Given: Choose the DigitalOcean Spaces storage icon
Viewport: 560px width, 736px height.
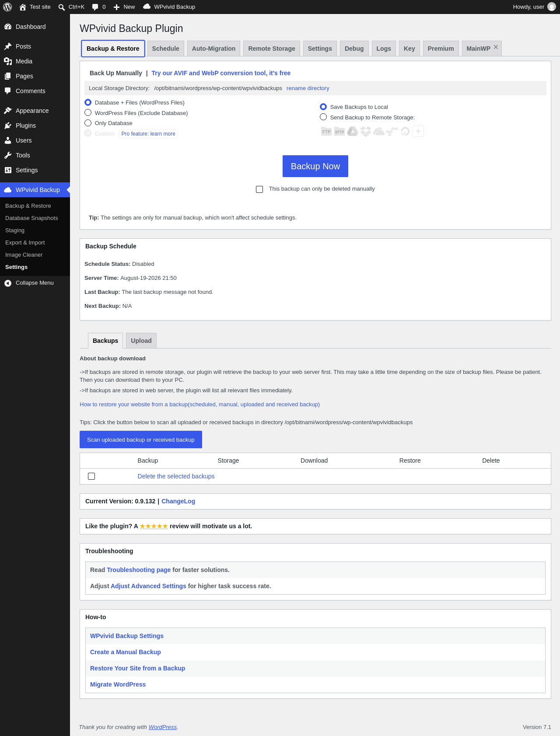Looking at the screenshot, I should pos(405,131).
